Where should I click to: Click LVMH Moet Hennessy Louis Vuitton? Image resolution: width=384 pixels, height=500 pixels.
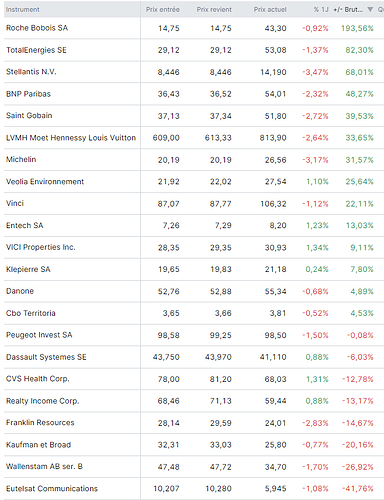point(71,138)
